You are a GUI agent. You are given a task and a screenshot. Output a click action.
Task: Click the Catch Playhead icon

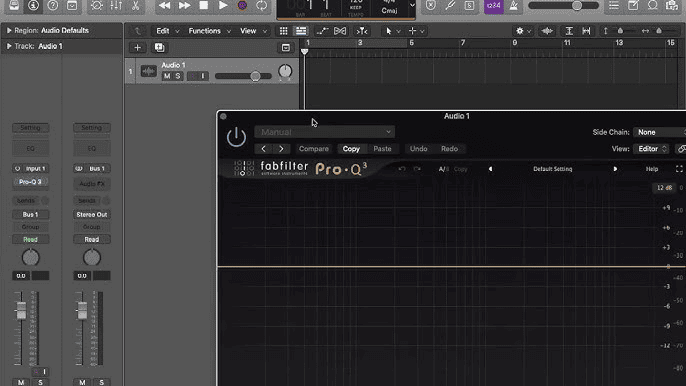click(x=362, y=31)
